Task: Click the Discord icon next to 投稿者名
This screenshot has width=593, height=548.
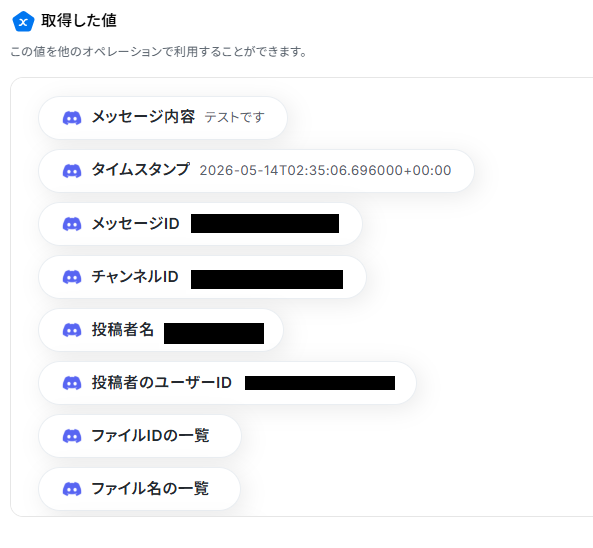Action: pos(72,330)
